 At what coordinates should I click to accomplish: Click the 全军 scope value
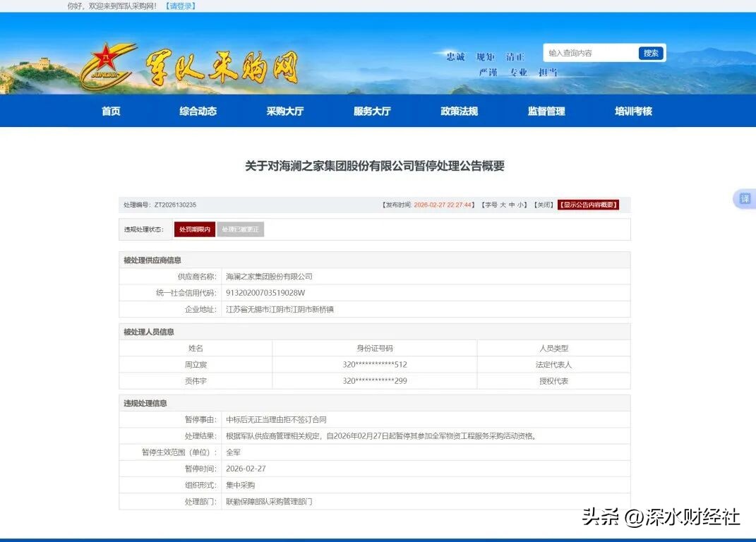pos(234,452)
